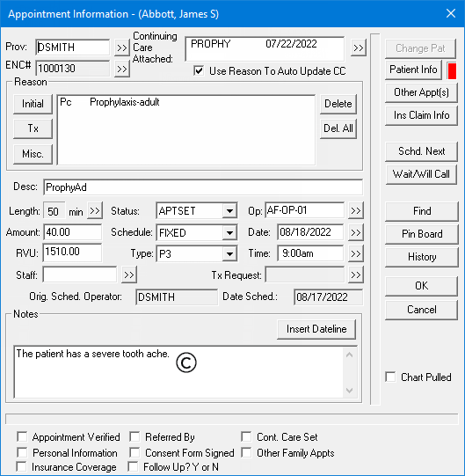Tick the Consent Form Signed checkbox
Image resolution: width=465 pixels, height=476 pixels.
click(x=134, y=452)
